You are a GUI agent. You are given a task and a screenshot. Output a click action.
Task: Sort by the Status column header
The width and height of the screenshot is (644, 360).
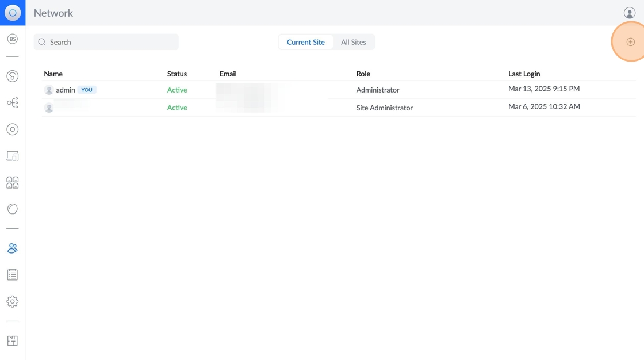(x=177, y=74)
